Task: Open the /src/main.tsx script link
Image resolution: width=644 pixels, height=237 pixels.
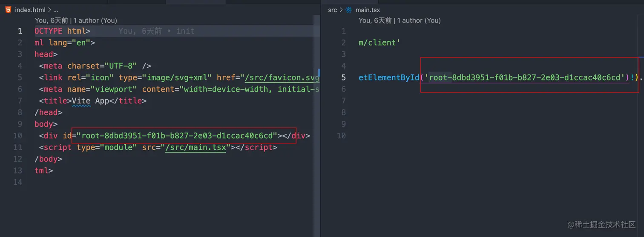Action: coord(196,147)
